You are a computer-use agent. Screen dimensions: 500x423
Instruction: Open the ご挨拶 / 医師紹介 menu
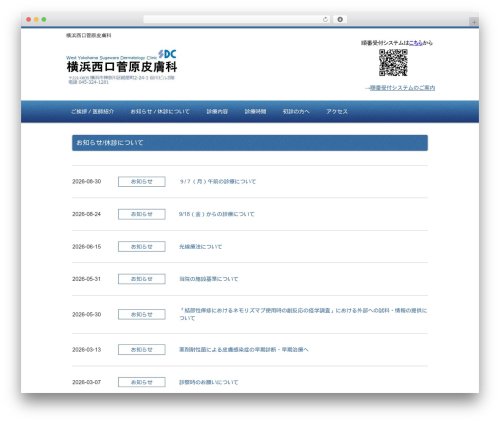pos(92,111)
